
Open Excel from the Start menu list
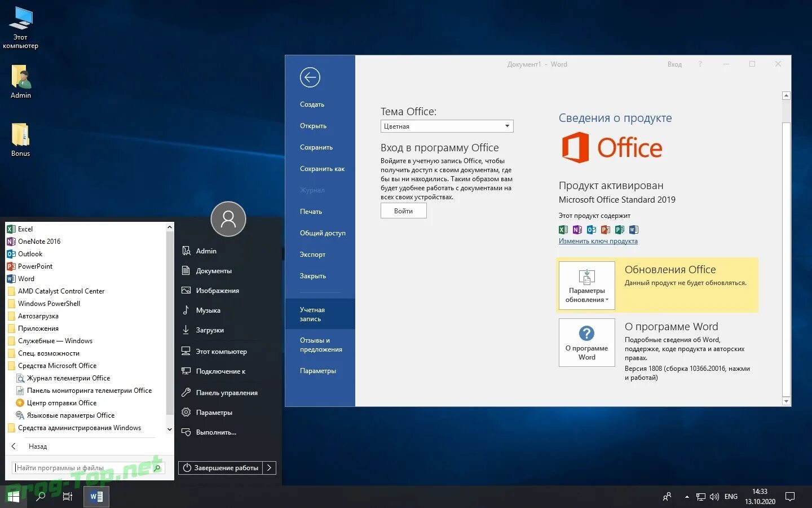click(x=20, y=229)
